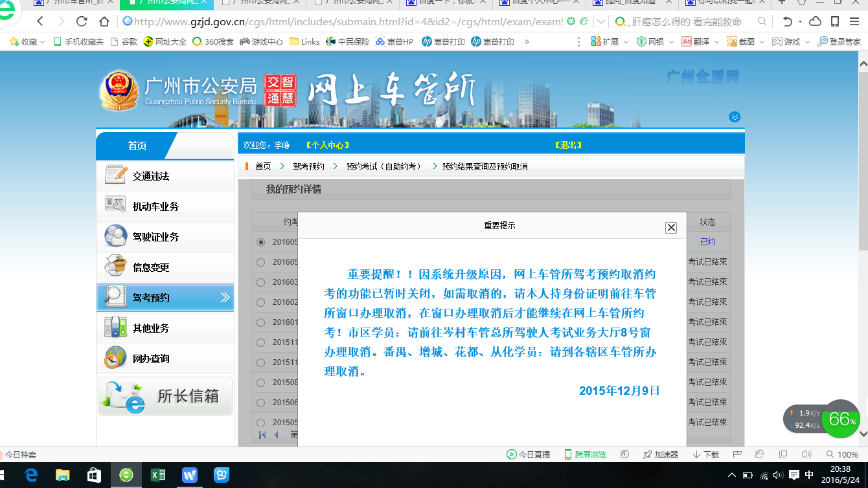The image size is (868, 488).
Task: Click the 已约 status cell
Action: pos(708,242)
